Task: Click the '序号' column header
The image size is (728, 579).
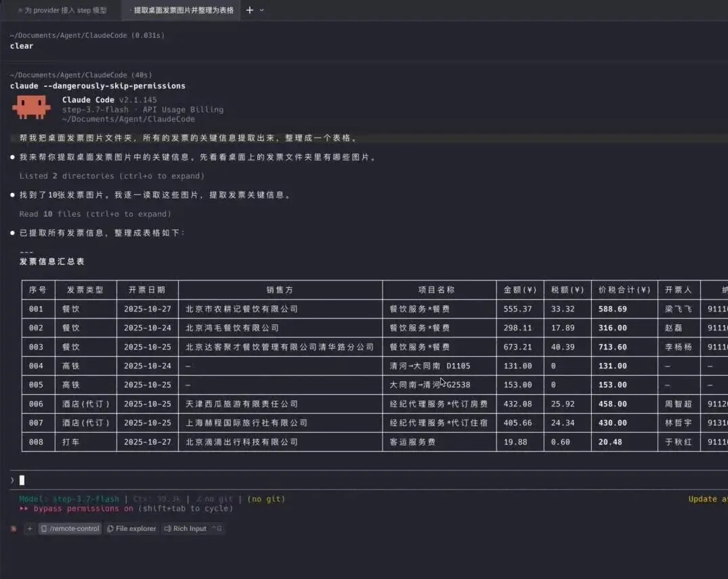Action: coord(38,290)
